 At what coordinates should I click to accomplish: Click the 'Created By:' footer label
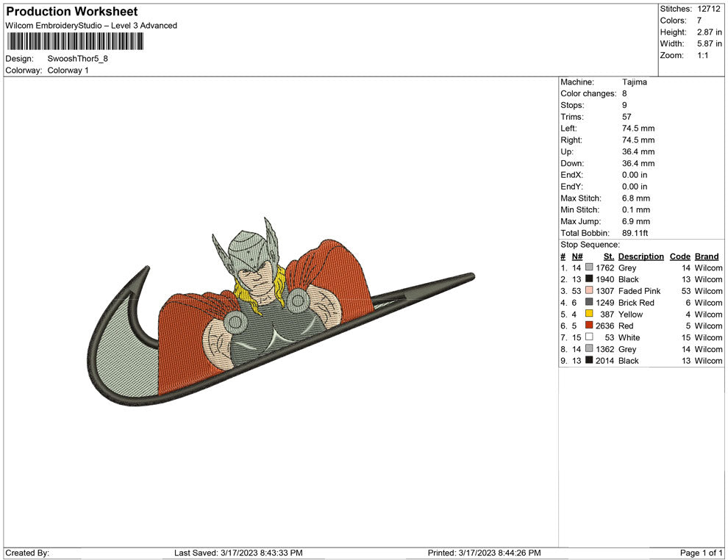coord(27,553)
